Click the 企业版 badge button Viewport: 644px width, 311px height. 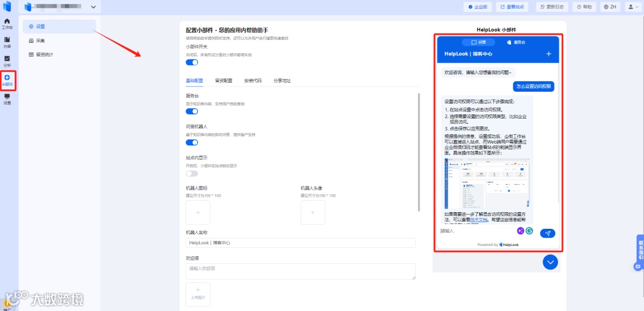477,7
